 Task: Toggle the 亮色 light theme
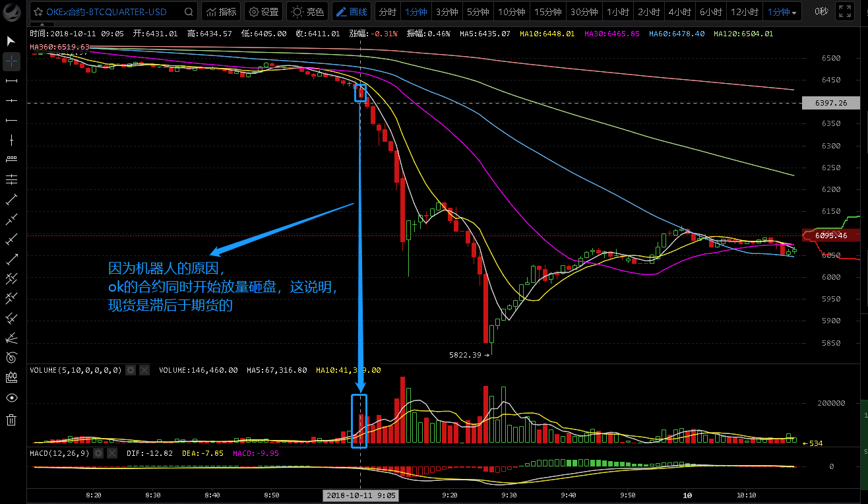pyautogui.click(x=308, y=12)
